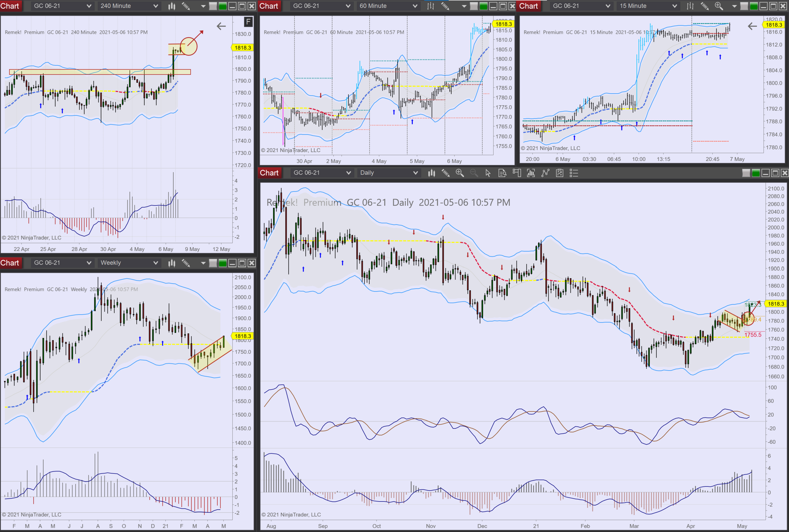Click Chart tab label of 60 Minute window
789x532 pixels.
[269, 6]
